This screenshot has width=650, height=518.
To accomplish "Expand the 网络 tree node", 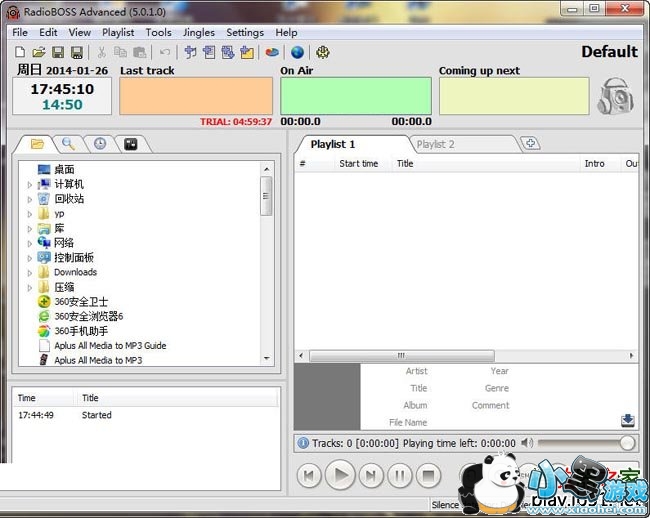I will tap(29, 244).
